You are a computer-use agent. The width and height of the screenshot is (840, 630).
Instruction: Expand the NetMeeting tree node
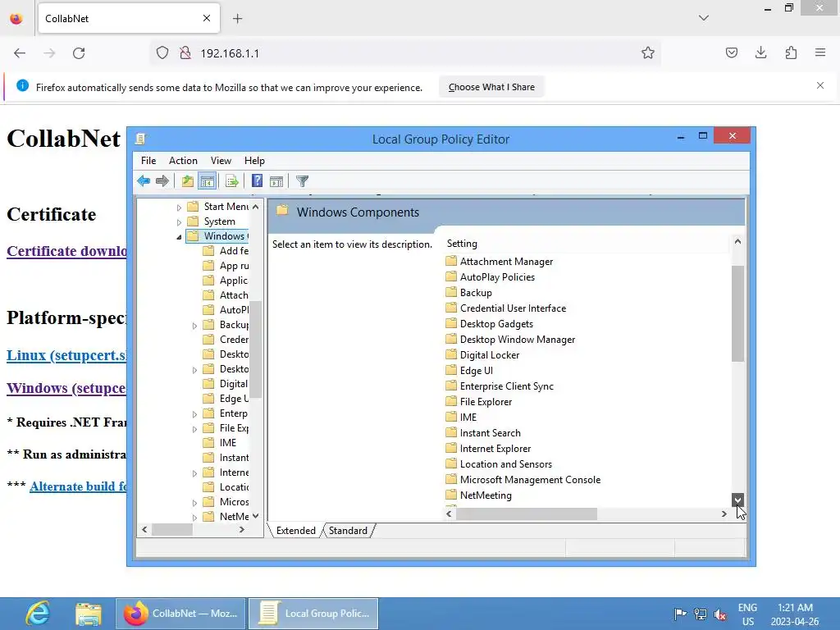[194, 517]
